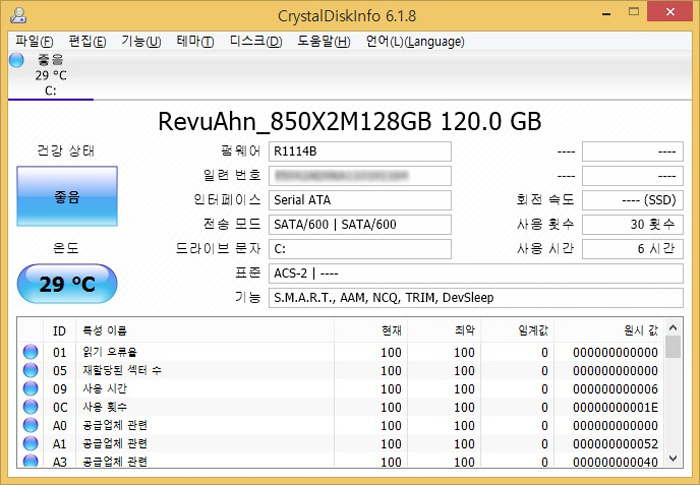
Task: Click scroll up arrow in attribute list
Action: [673, 328]
